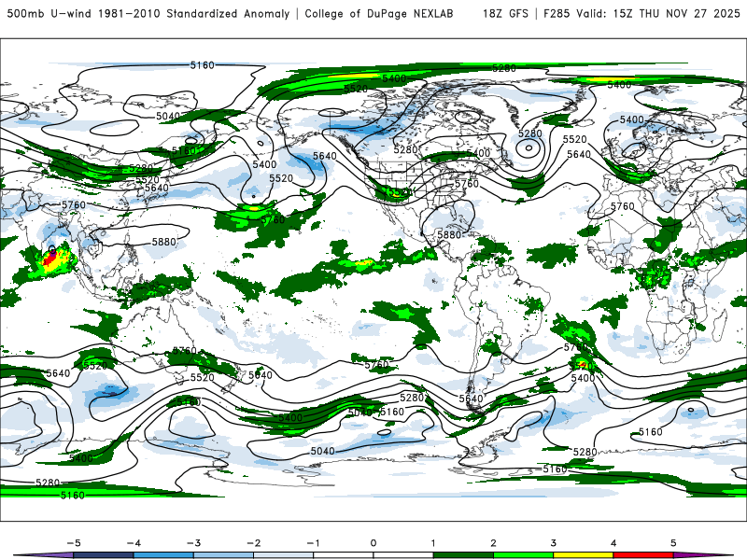Click the '-5' tick label on the color bar
The width and height of the screenshot is (747, 560).
74,543
